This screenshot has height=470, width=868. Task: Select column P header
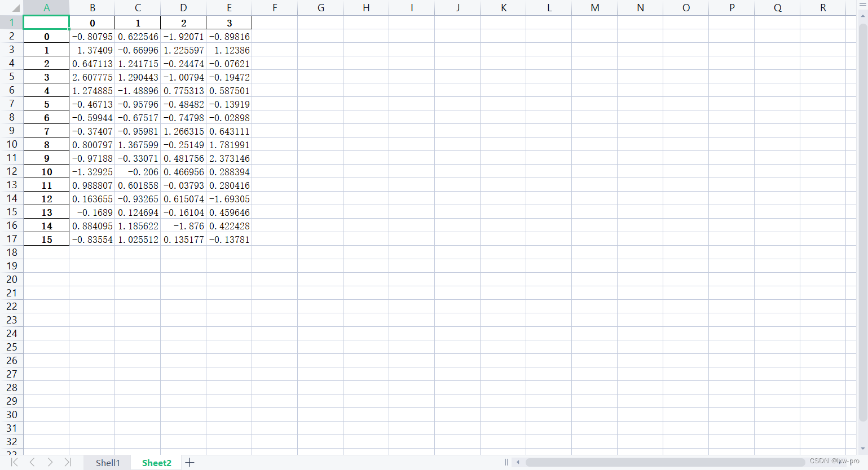click(x=732, y=8)
